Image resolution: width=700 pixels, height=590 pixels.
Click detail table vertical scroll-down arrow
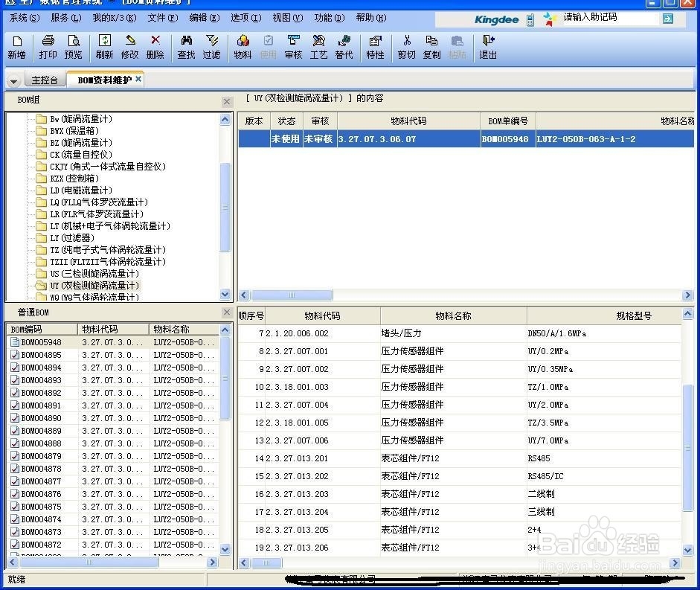click(688, 551)
